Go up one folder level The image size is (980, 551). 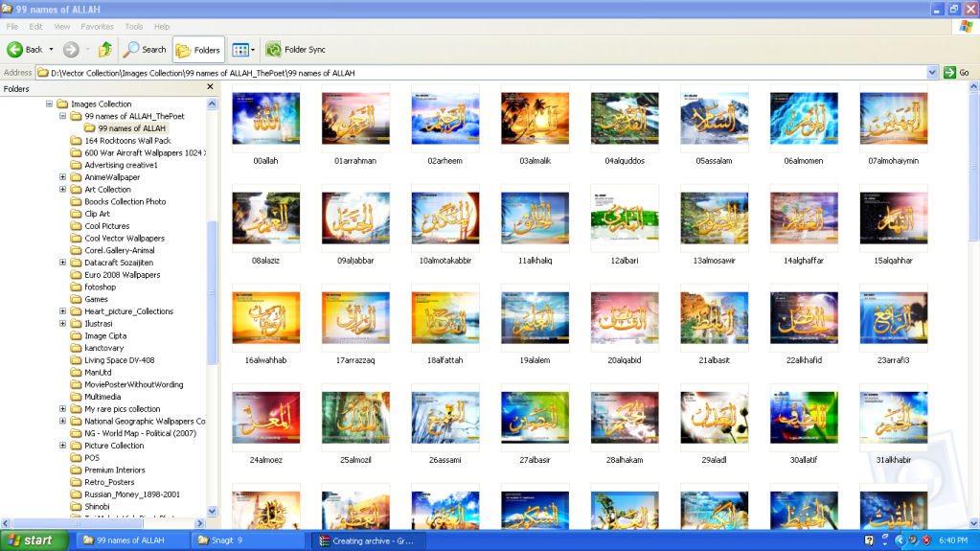click(105, 50)
